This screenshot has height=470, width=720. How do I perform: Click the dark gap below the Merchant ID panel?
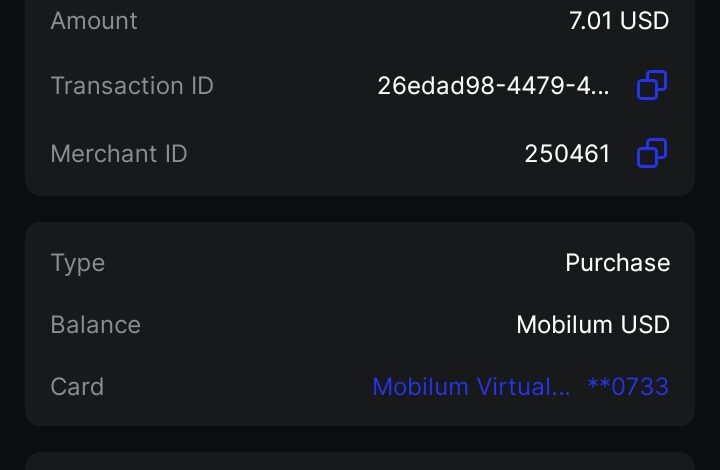(360, 209)
